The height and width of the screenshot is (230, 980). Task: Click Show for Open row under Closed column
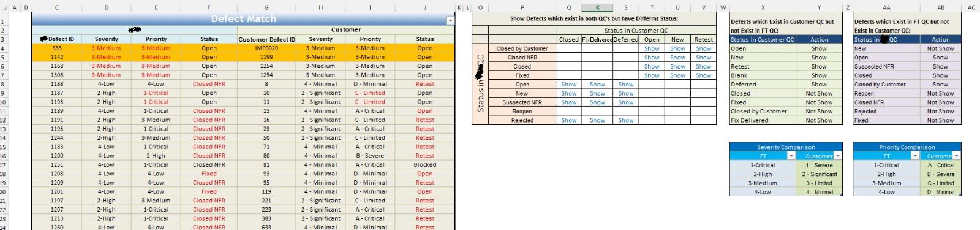tap(569, 85)
